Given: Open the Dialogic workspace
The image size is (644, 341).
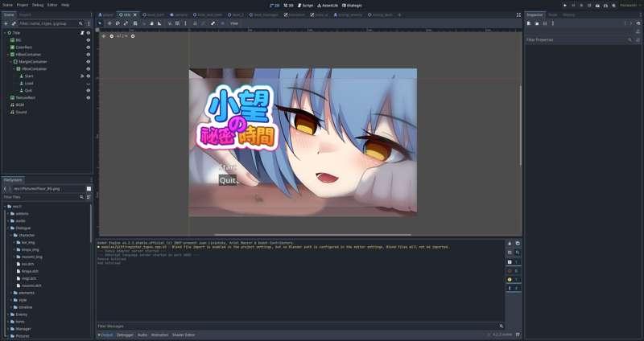Looking at the screenshot, I should 353,6.
